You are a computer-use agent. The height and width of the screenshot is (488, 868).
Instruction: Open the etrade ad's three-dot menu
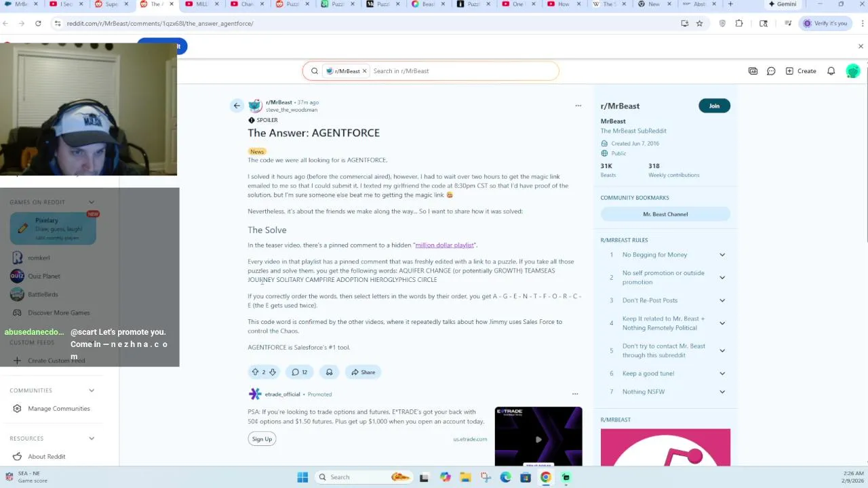[575, 394]
